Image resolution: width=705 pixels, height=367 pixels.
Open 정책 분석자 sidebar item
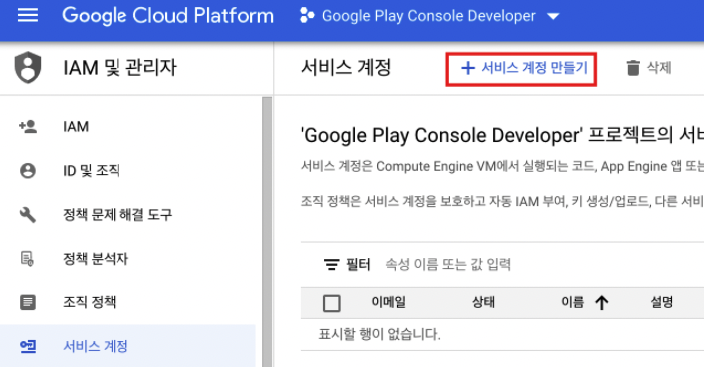pos(95,259)
